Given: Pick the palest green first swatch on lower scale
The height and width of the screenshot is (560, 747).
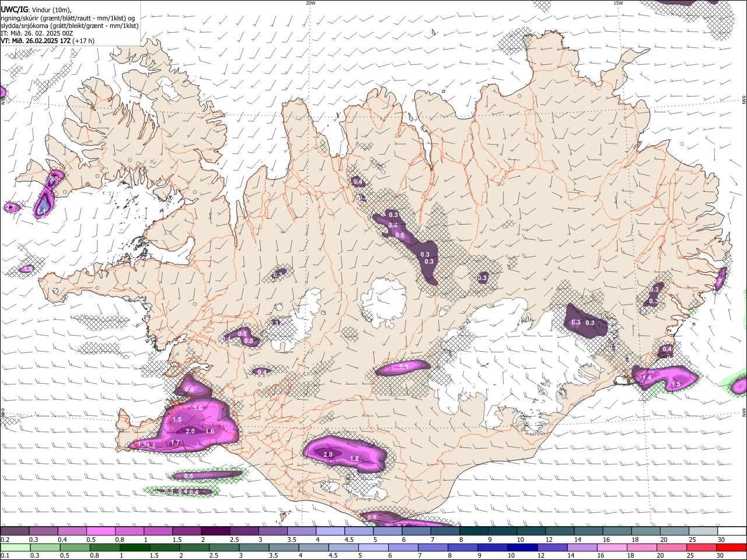Looking at the screenshot, I should 15,548.
